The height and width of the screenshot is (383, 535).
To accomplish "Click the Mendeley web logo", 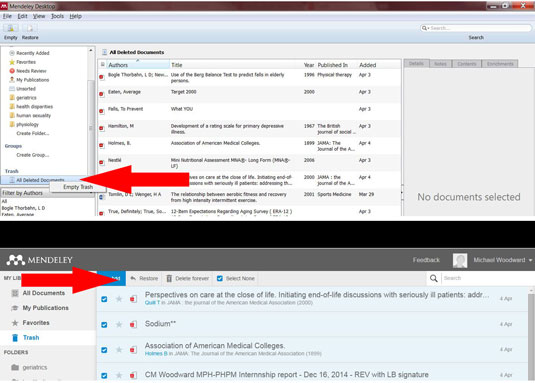I will [x=39, y=260].
